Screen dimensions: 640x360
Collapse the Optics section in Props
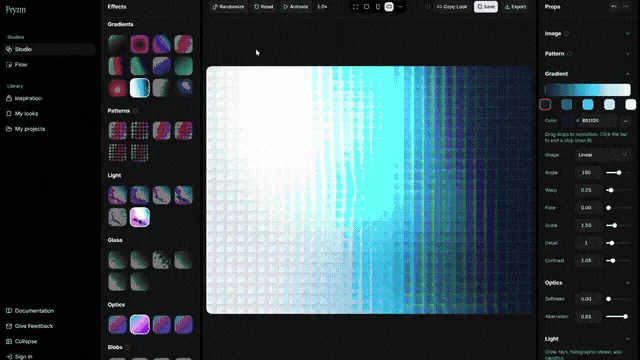click(x=628, y=283)
